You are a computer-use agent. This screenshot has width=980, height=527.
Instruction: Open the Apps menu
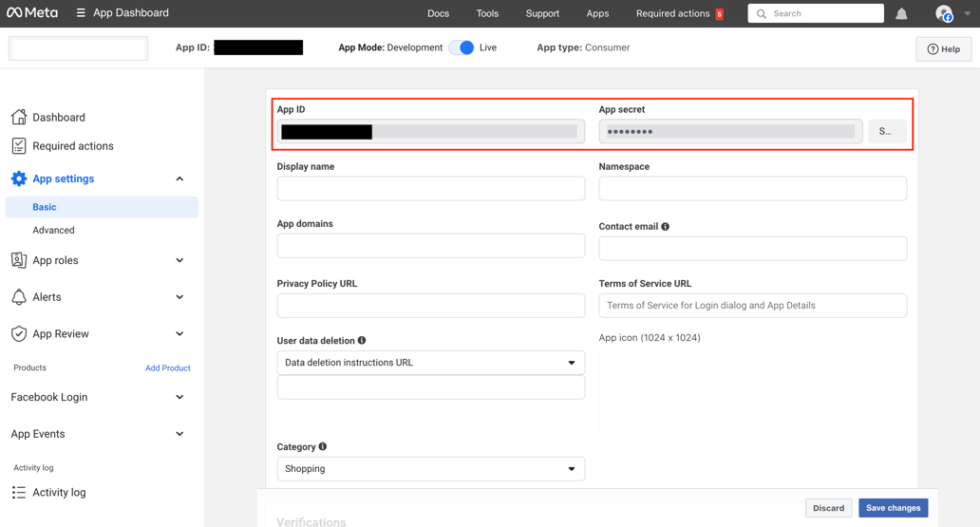click(x=597, y=13)
